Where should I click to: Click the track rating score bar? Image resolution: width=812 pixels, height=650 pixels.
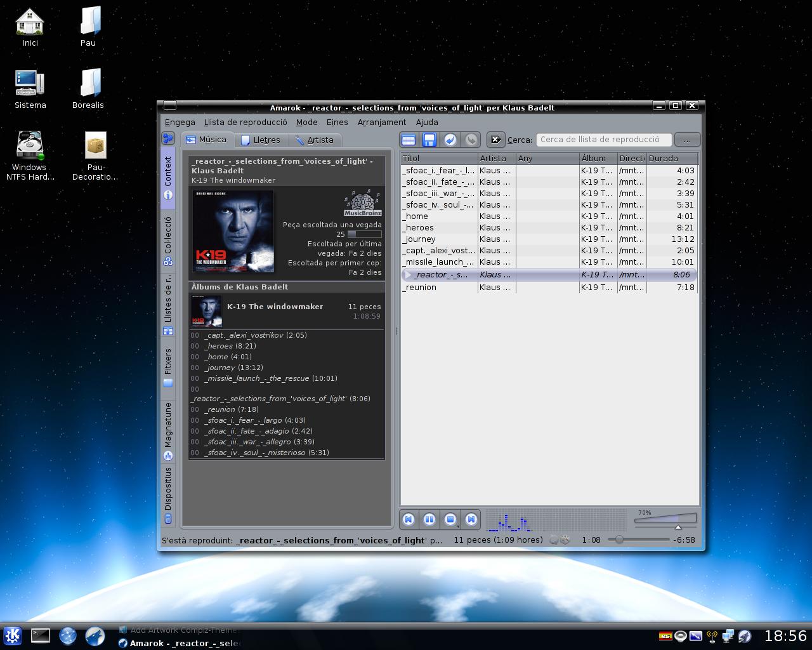point(365,234)
